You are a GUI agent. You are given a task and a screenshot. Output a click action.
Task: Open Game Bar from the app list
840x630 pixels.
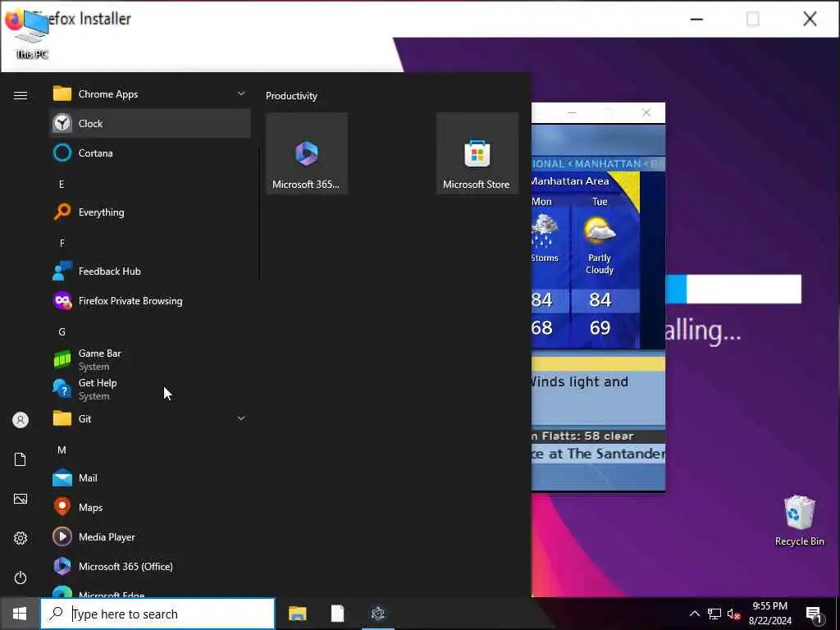point(149,359)
